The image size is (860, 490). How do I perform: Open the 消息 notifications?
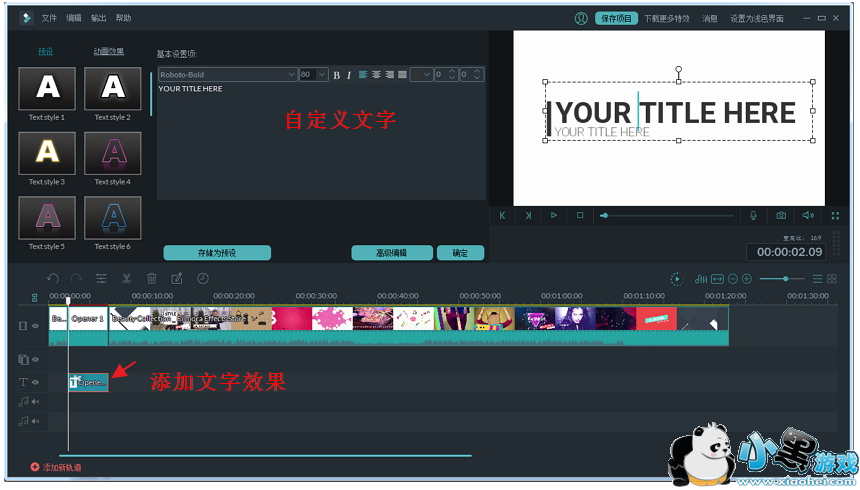pos(710,18)
